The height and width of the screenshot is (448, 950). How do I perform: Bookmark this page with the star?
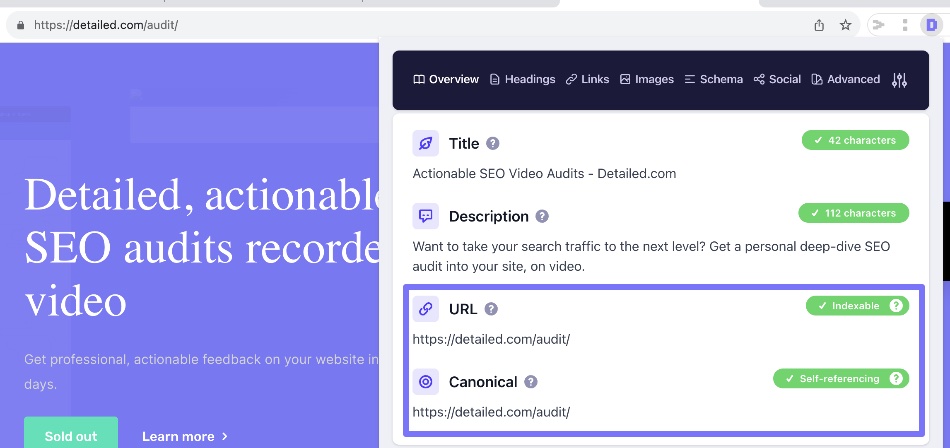(x=845, y=25)
